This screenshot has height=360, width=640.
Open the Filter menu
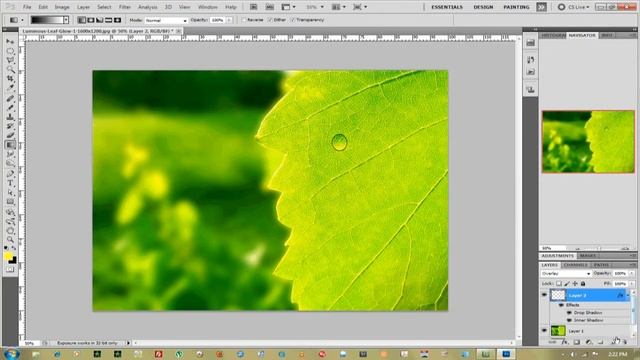[124, 7]
